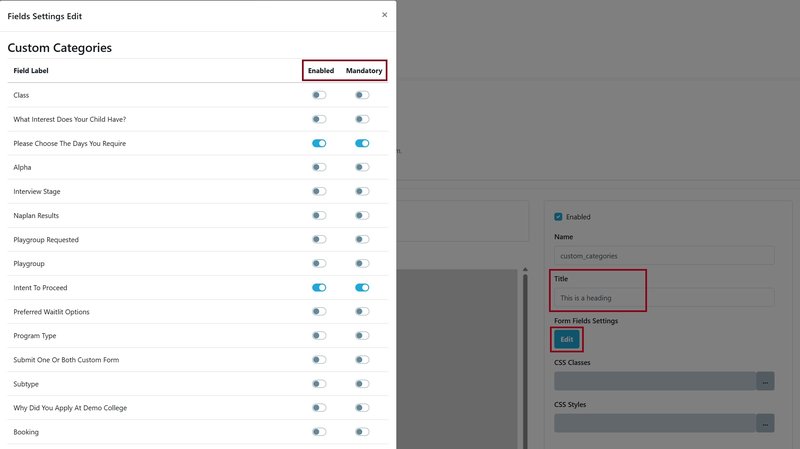The image size is (800, 449).
Task: Enable the Program Type field
Action: (x=319, y=336)
